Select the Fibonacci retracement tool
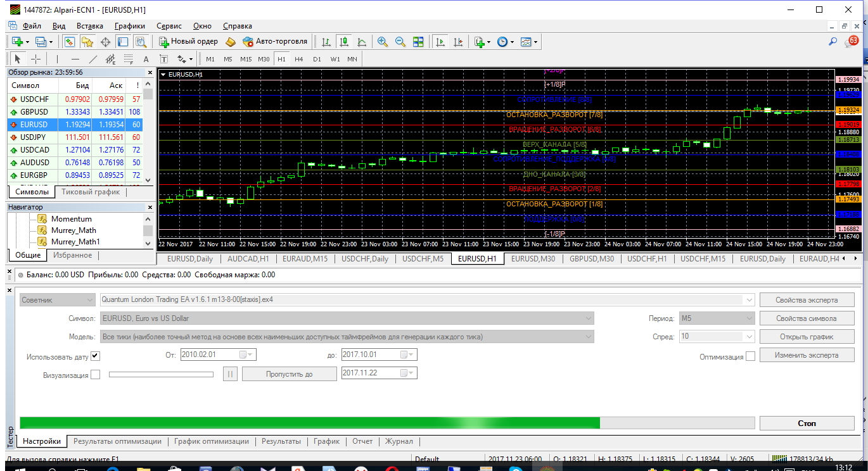 coord(129,59)
